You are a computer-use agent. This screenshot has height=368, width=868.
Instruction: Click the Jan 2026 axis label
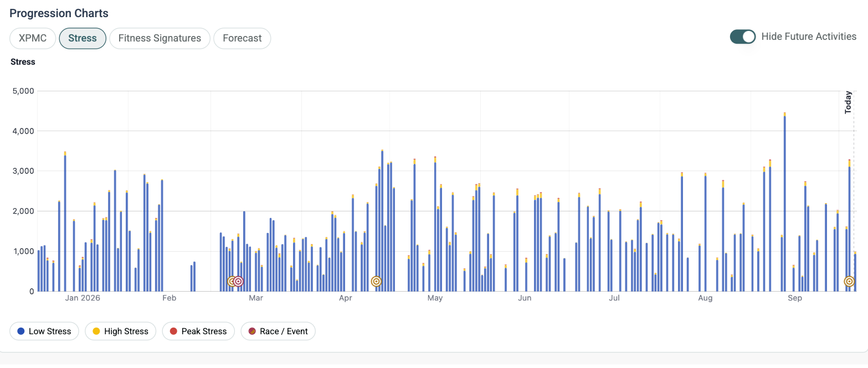tap(83, 298)
